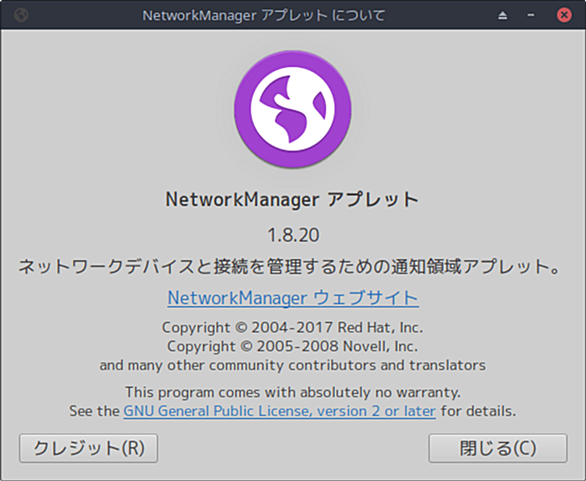This screenshot has height=481, width=586.
Task: Click the title bar text アプレット について
Action: pos(323,15)
